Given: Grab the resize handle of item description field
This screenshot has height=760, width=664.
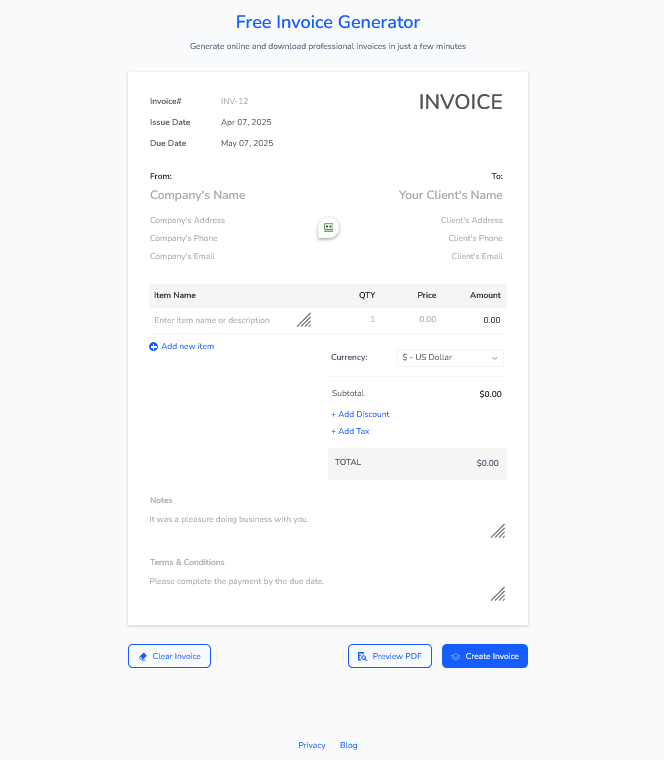Looking at the screenshot, I should (304, 320).
